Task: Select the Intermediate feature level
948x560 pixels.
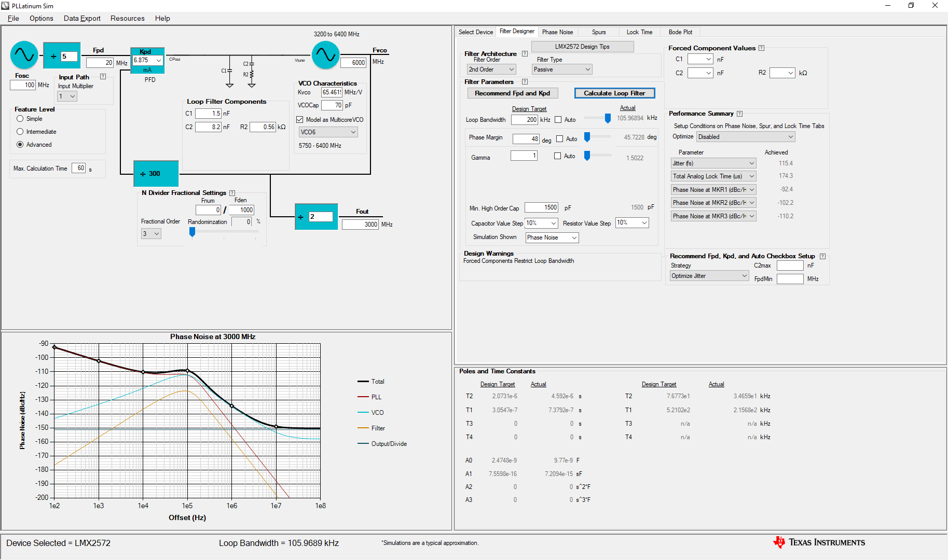Action: 20,132
